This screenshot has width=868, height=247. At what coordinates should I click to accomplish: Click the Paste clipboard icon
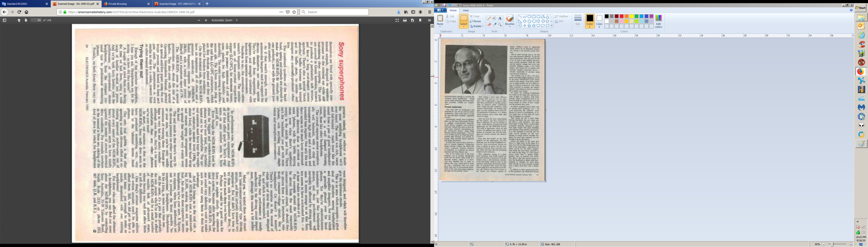[440, 18]
